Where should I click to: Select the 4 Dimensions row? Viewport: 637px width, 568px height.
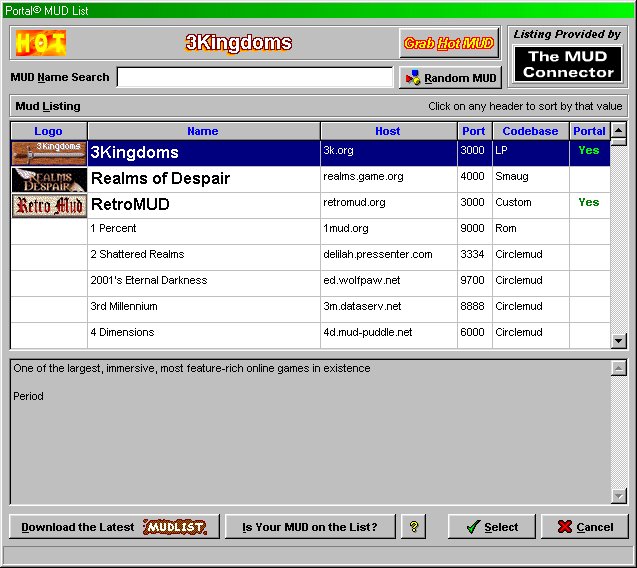(x=310, y=335)
